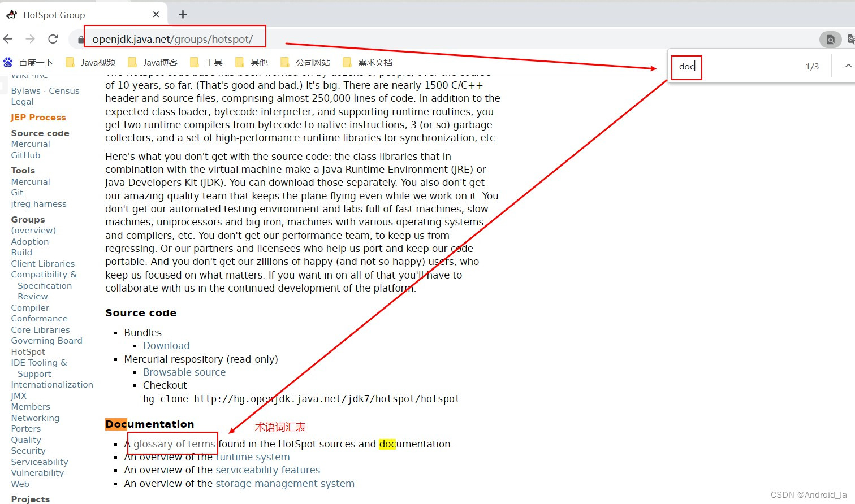Screen dimensions: 855x504
Task: Open the 需求文档 bookmark folder
Action: pyautogui.click(x=368, y=62)
